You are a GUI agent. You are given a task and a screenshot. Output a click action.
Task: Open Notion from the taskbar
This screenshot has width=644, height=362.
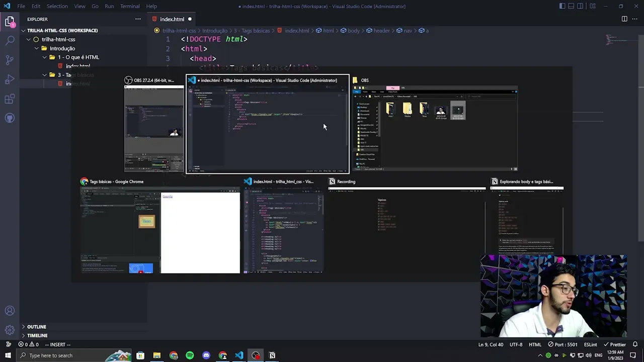tap(272, 355)
